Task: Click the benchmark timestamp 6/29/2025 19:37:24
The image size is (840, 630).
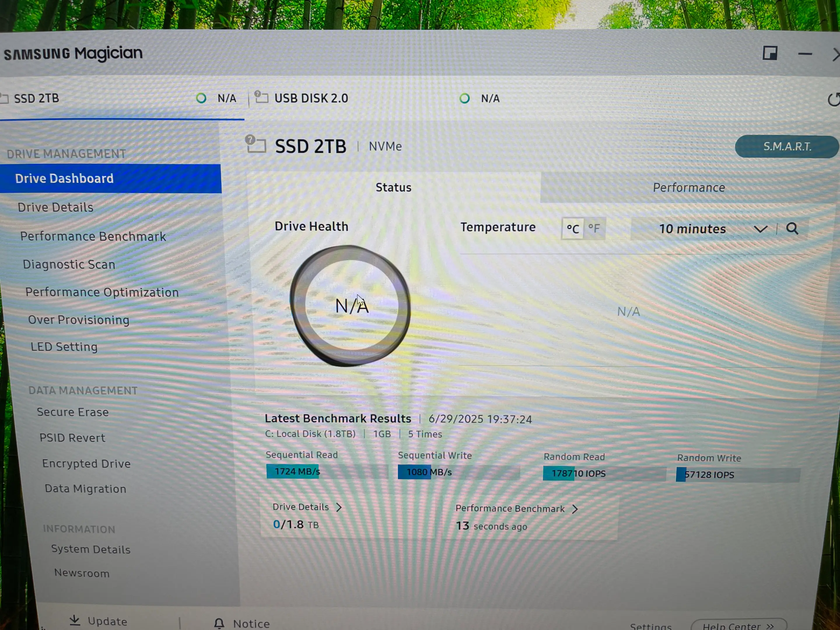Action: point(480,419)
